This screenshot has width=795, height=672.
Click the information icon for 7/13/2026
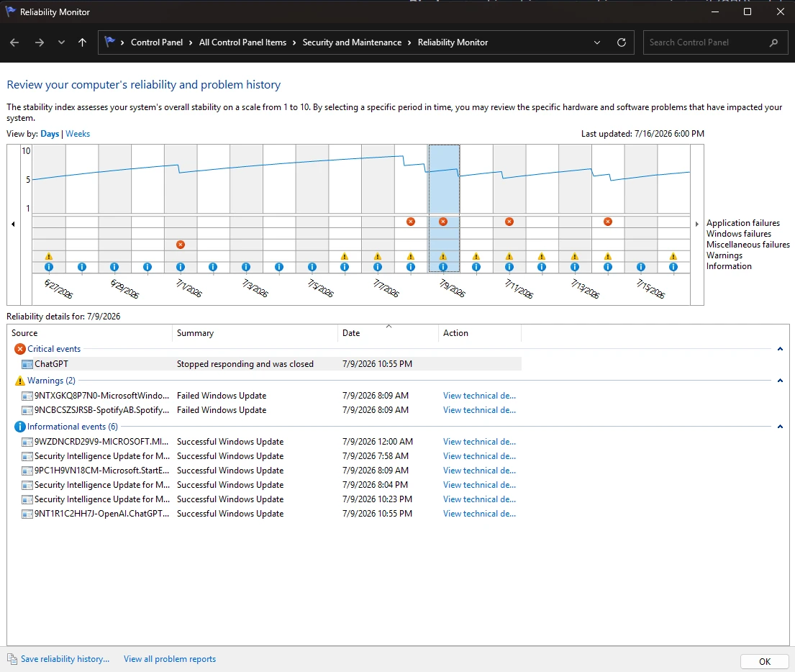pos(574,267)
